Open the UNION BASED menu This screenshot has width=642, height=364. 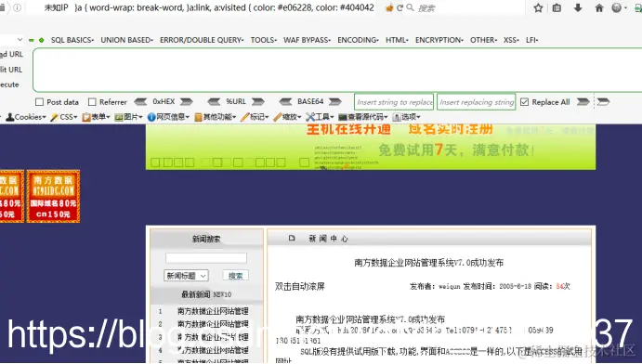[x=127, y=40]
